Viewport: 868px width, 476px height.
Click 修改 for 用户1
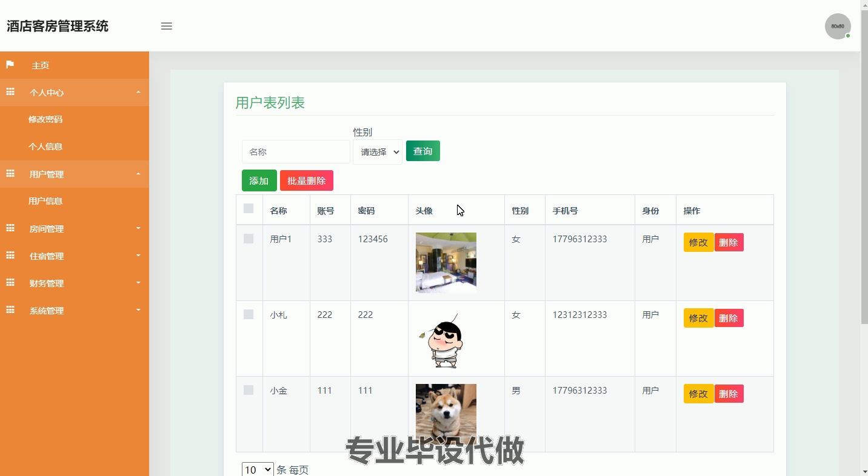[x=698, y=242]
